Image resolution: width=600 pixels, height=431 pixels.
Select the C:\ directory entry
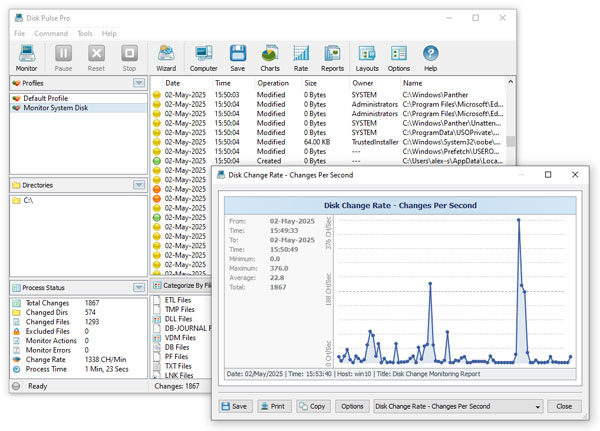(78, 200)
